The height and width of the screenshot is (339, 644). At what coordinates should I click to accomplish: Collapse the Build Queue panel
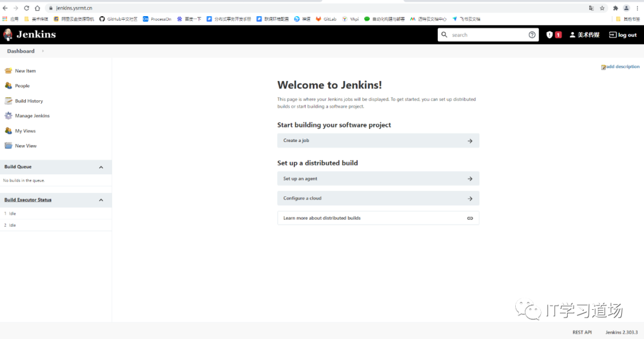click(x=101, y=167)
